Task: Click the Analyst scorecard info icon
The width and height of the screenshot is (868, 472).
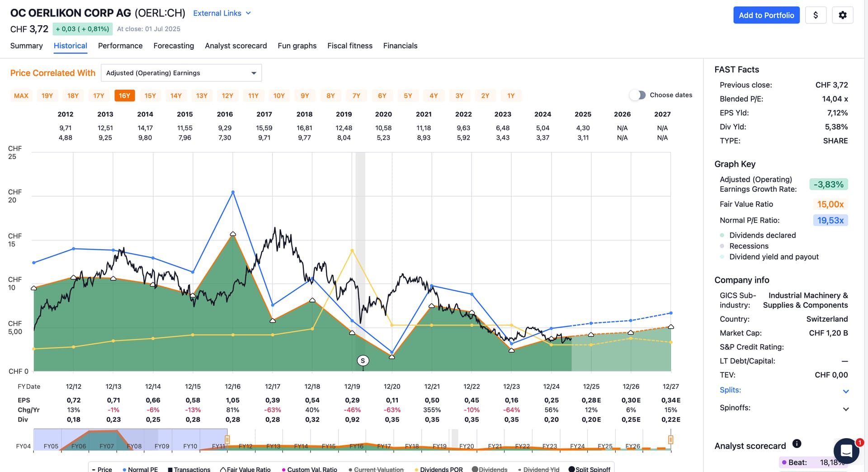Action: [797, 444]
